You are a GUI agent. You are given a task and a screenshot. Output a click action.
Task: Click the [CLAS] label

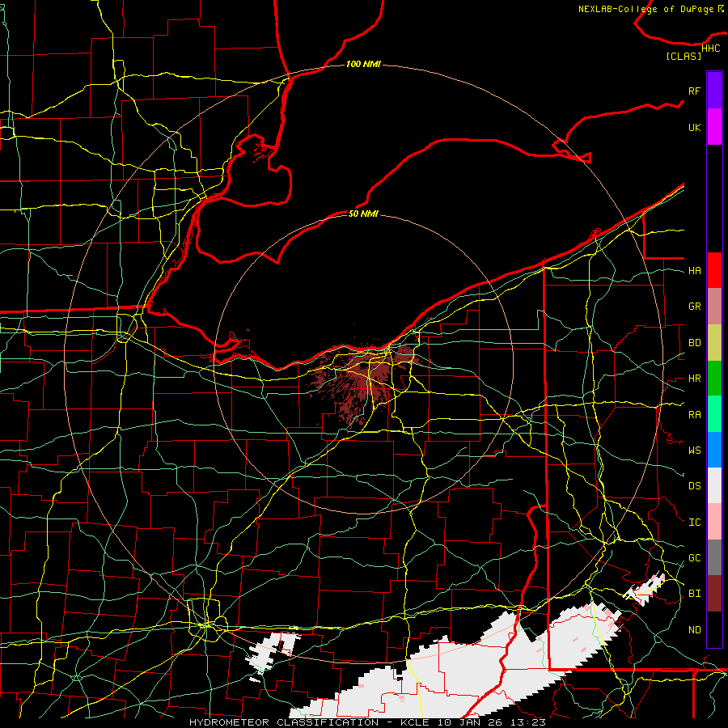(684, 56)
